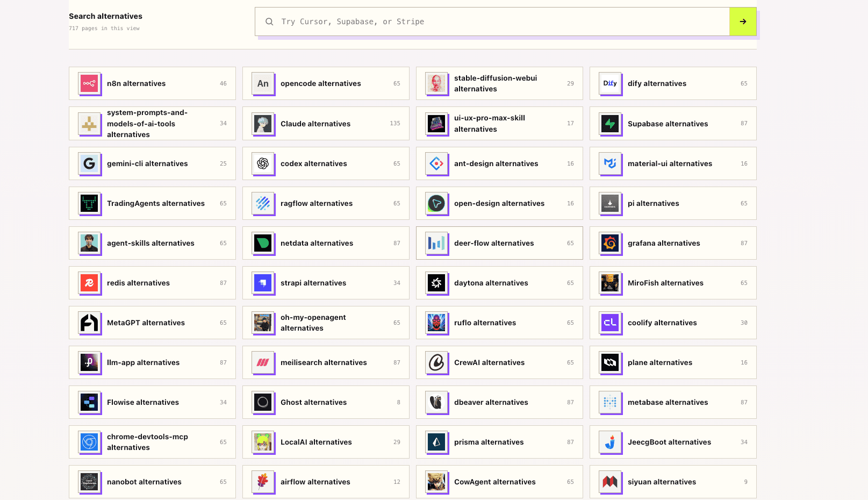This screenshot has height=500, width=868.
Task: Click the search magnifier icon
Action: click(x=269, y=22)
